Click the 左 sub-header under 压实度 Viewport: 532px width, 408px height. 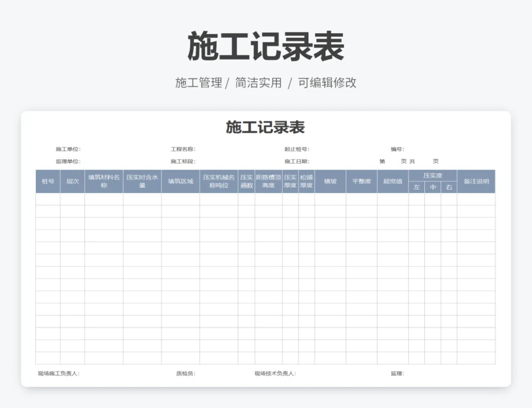click(417, 187)
